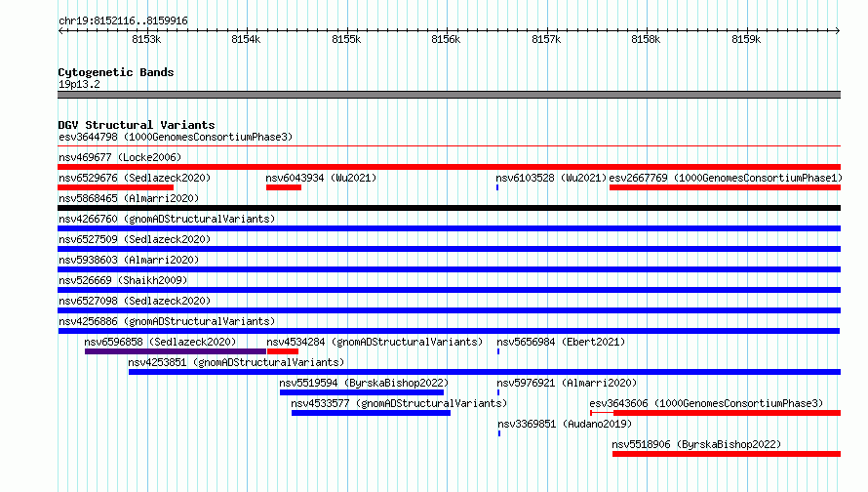The image size is (868, 492).
Task: Open nsv4253851 (gnomADStructuralVariants) label
Action: [x=236, y=362]
